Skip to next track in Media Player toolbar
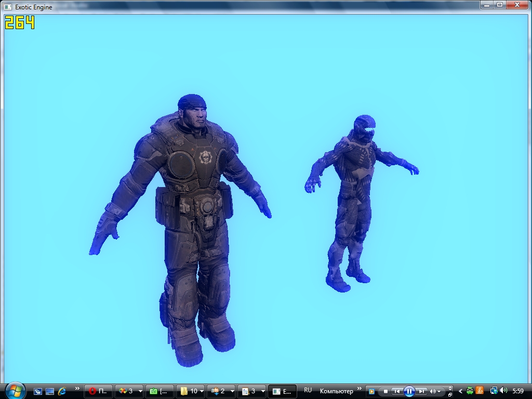This screenshot has width=532, height=399. (x=422, y=392)
